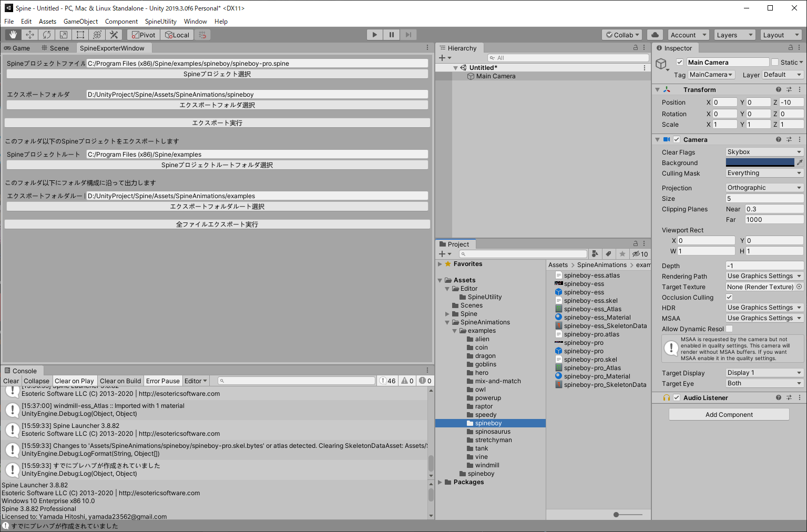807x532 pixels.
Task: Open Transform component help icon
Action: [779, 89]
